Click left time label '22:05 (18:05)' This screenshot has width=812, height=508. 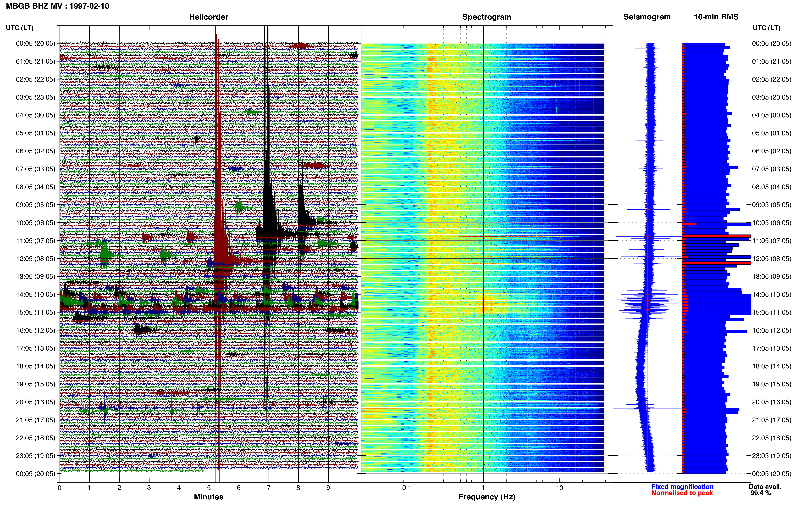(35, 438)
